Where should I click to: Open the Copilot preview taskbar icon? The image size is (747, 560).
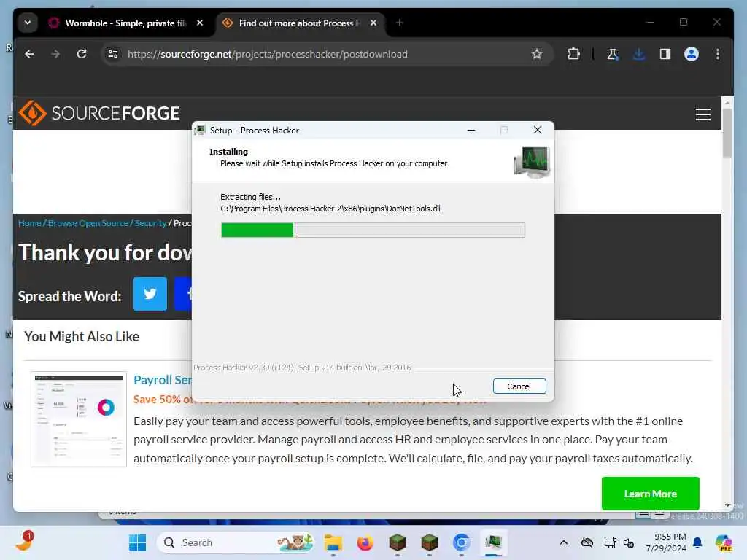[x=724, y=542]
